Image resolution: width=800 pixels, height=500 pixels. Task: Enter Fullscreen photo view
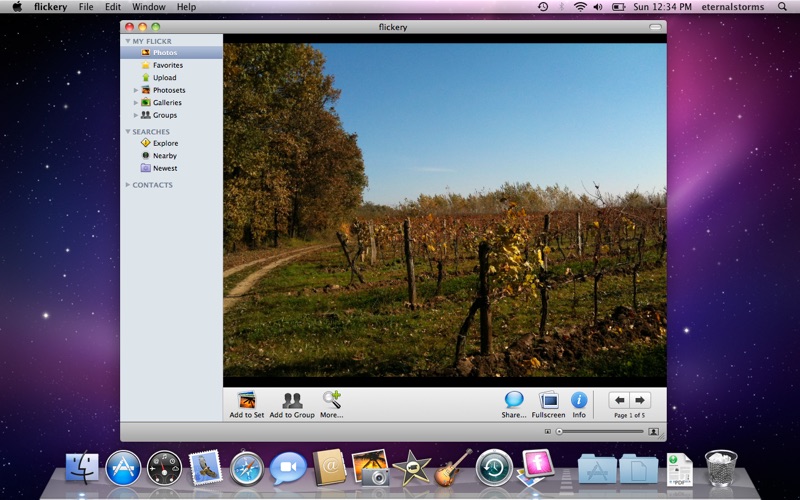(x=548, y=400)
